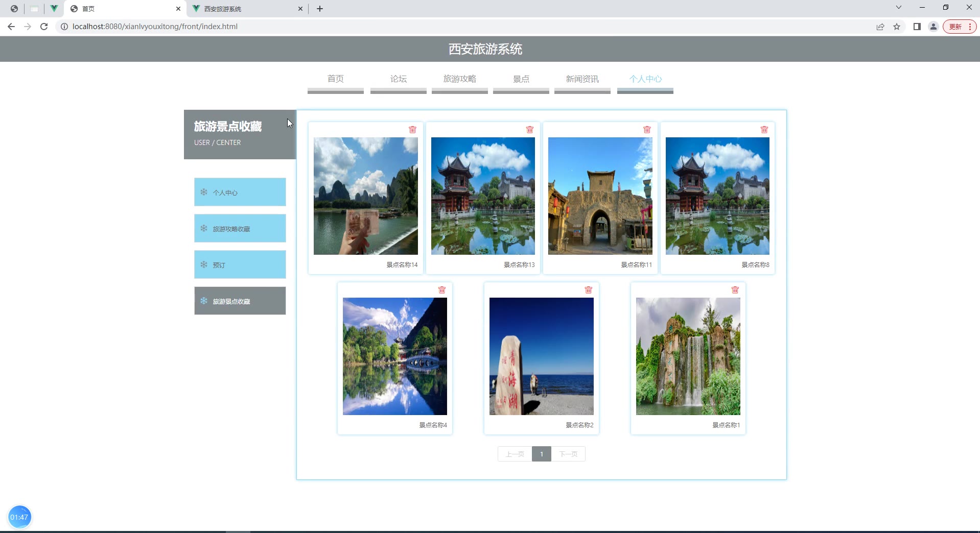
Task: Bookmark this page with the star icon
Action: (x=897, y=27)
